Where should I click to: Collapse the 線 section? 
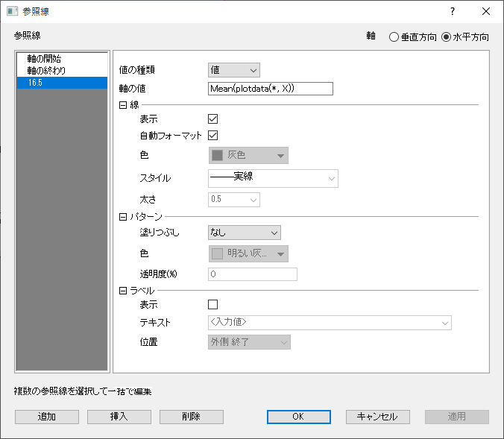click(123, 105)
